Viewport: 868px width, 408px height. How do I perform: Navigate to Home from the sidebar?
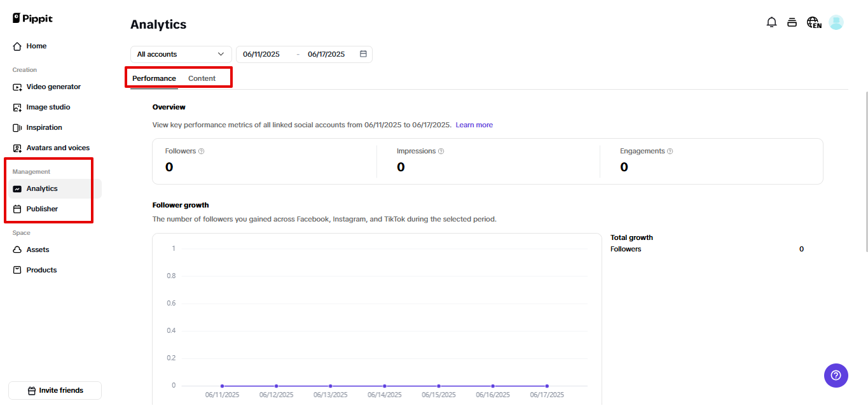pos(36,46)
